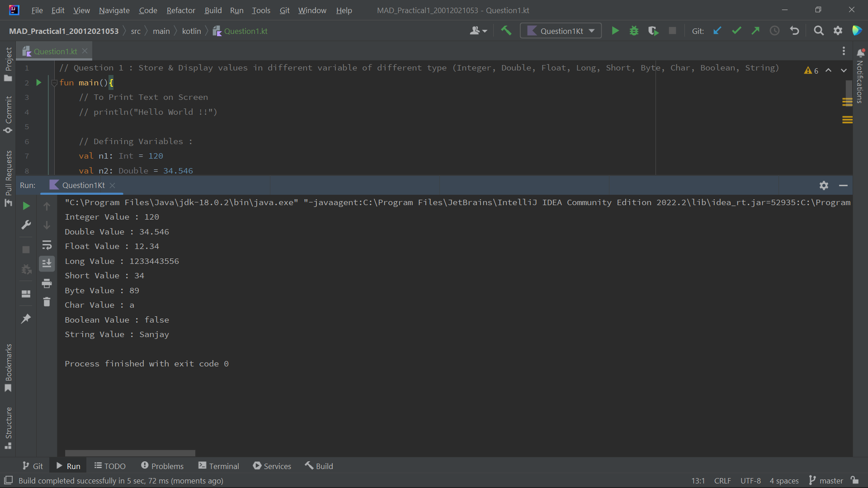Open the Refactor menu
The height and width of the screenshot is (488, 868).
click(180, 10)
